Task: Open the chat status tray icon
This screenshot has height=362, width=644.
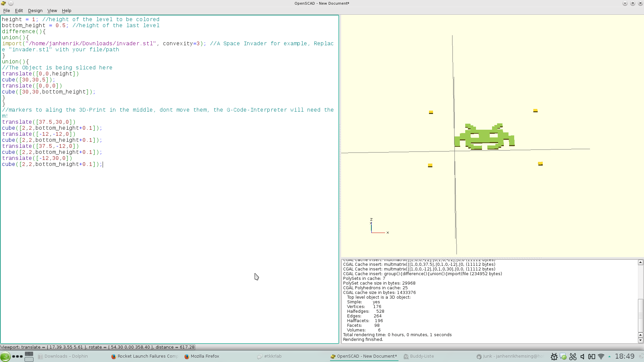Action: pyautogui.click(x=563, y=357)
